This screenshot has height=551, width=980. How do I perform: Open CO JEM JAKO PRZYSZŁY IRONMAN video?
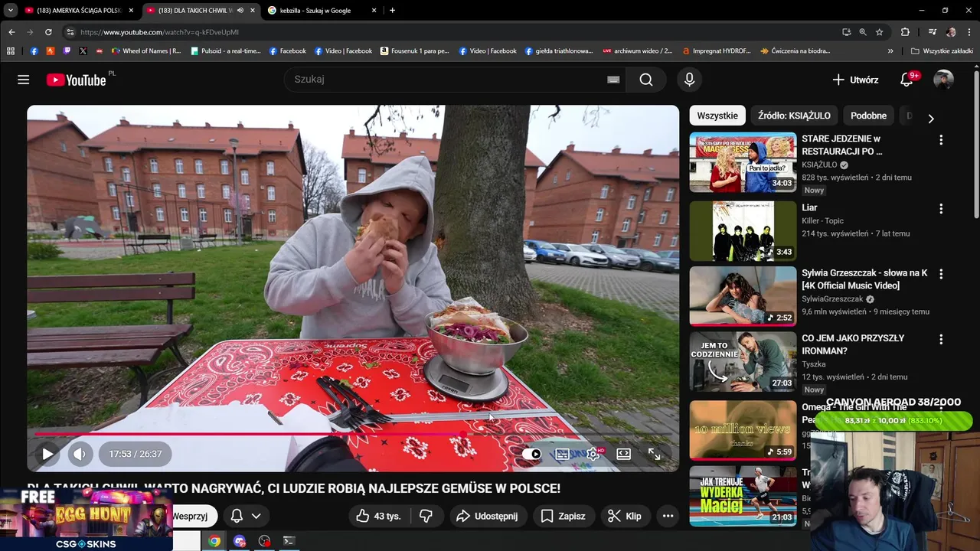[x=743, y=361]
